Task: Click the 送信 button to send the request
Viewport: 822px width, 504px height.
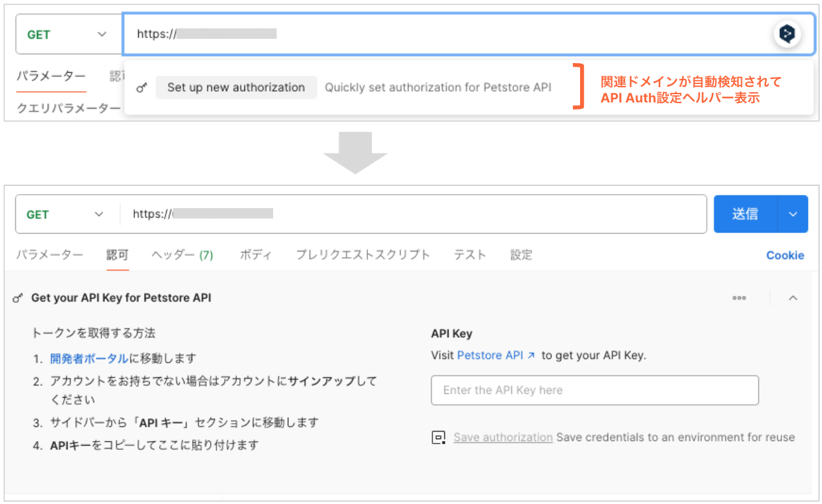Action: (x=747, y=214)
